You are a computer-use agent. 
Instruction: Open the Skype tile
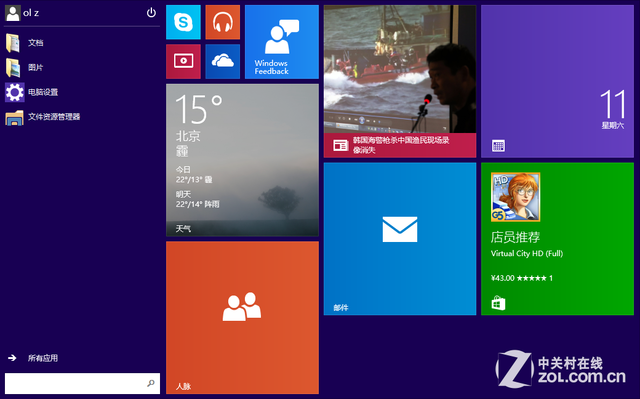(x=183, y=22)
